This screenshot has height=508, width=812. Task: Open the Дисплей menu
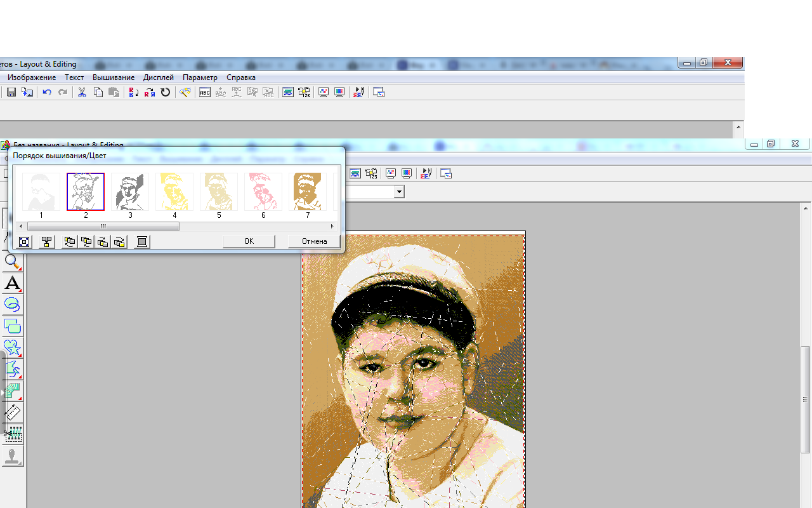click(159, 77)
